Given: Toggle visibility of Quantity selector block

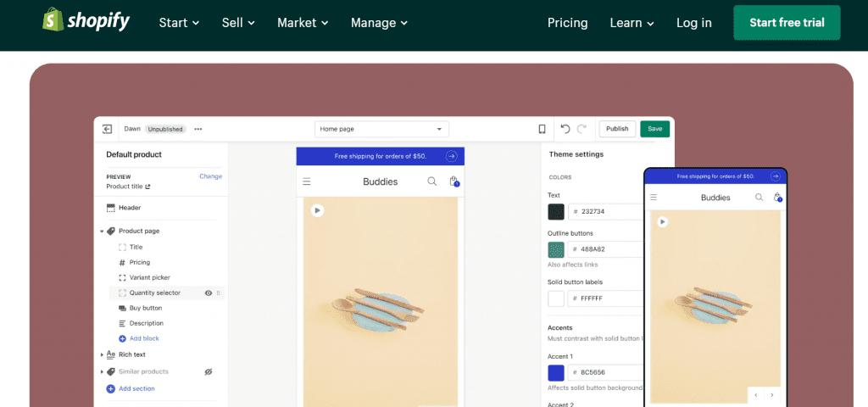Looking at the screenshot, I should (x=209, y=293).
